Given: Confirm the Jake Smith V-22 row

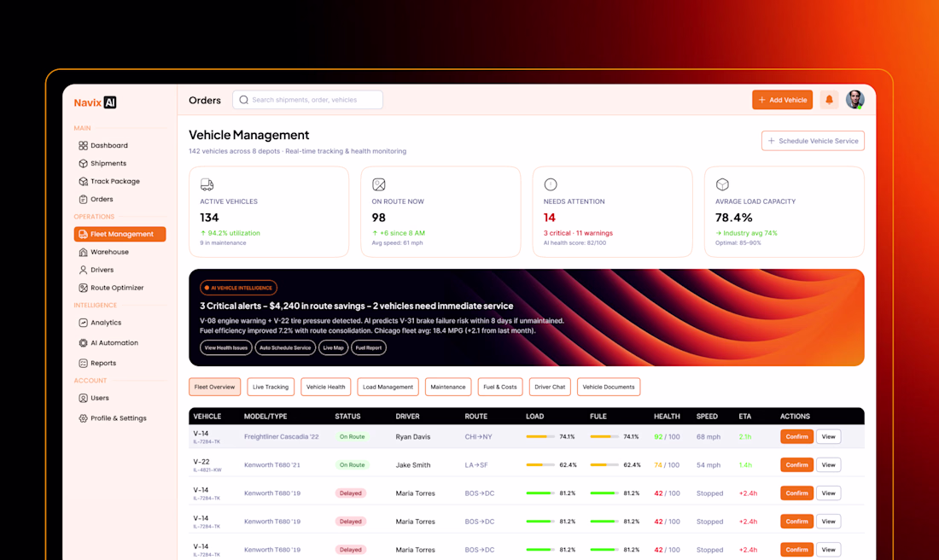Looking at the screenshot, I should point(796,464).
